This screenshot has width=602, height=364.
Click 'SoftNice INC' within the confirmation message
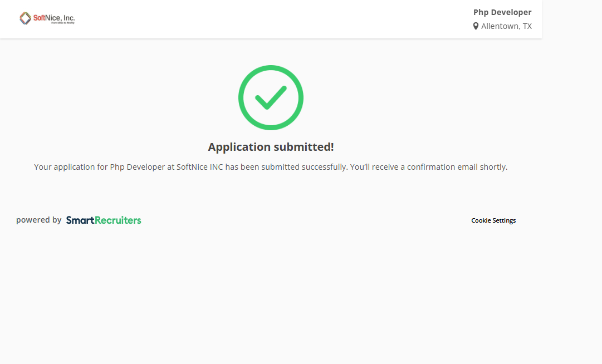coord(199,167)
